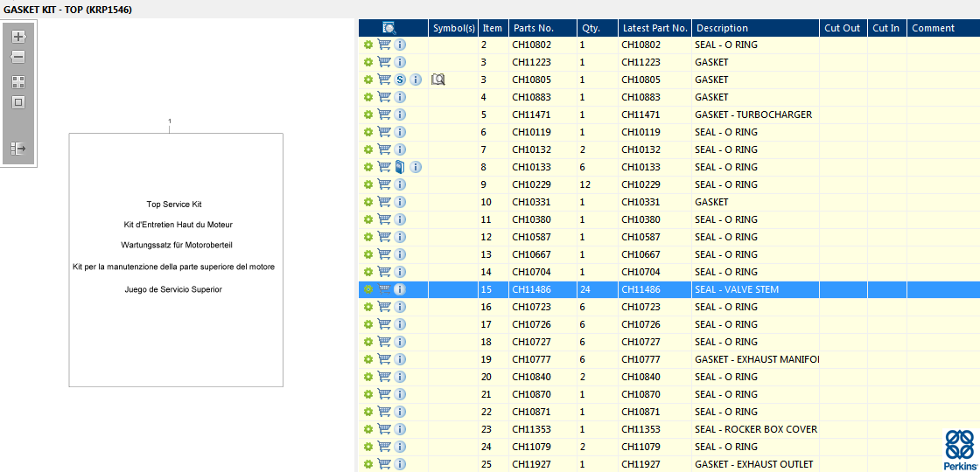Zoom in on the diagram
980x472 pixels.
tap(17, 37)
